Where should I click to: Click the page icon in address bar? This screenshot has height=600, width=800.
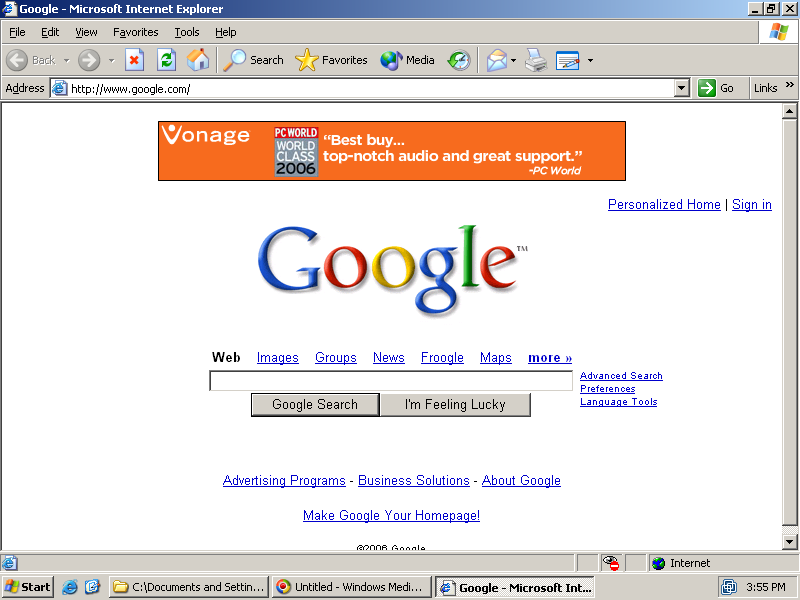point(59,88)
